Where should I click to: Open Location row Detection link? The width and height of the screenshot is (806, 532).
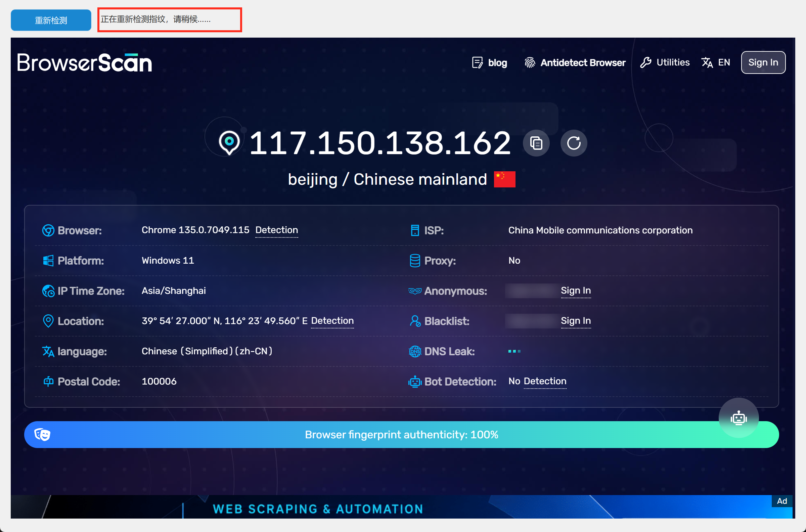(332, 321)
